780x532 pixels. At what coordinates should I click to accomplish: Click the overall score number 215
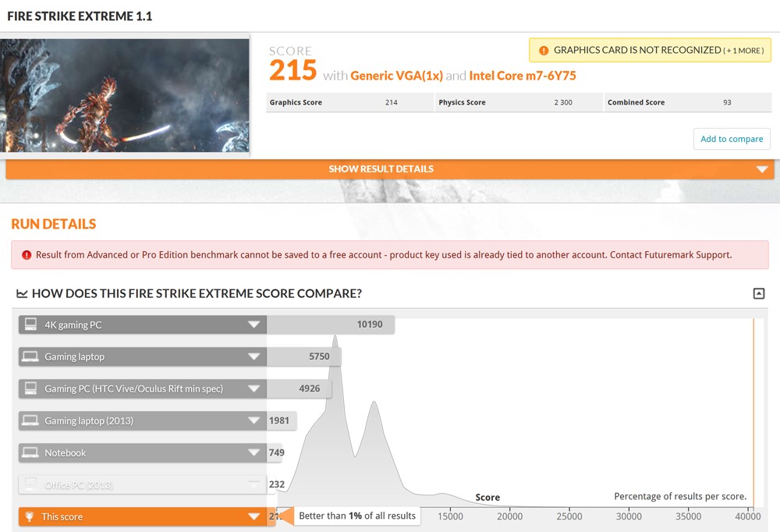[293, 70]
